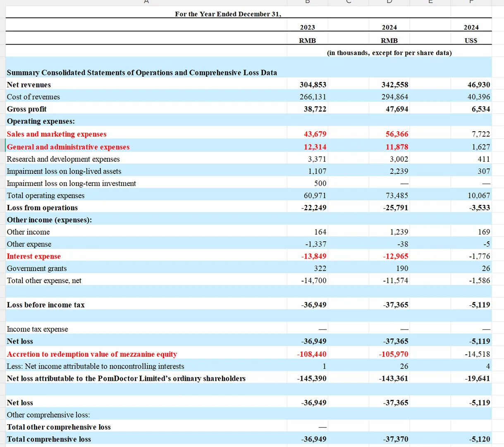Select 'Other comprehensive loss:' label

(x=48, y=415)
